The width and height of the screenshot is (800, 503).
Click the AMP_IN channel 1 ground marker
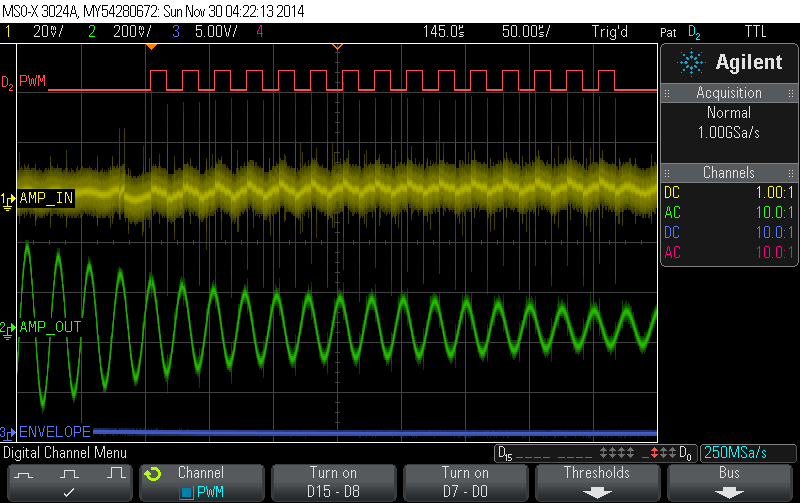pos(8,198)
